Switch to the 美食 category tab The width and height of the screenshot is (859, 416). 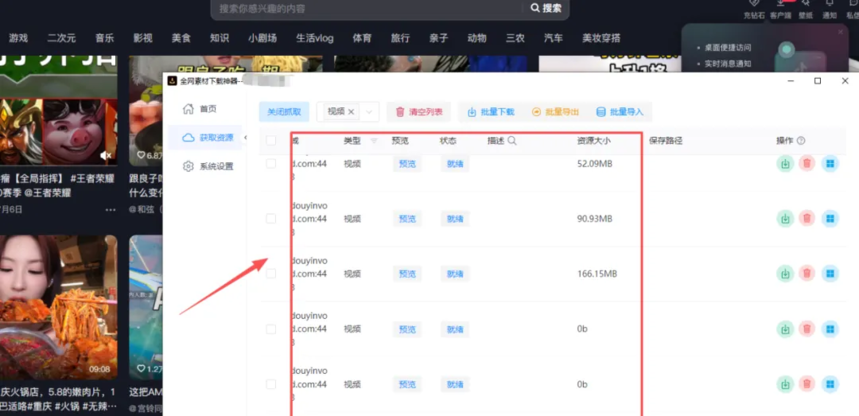click(x=181, y=38)
